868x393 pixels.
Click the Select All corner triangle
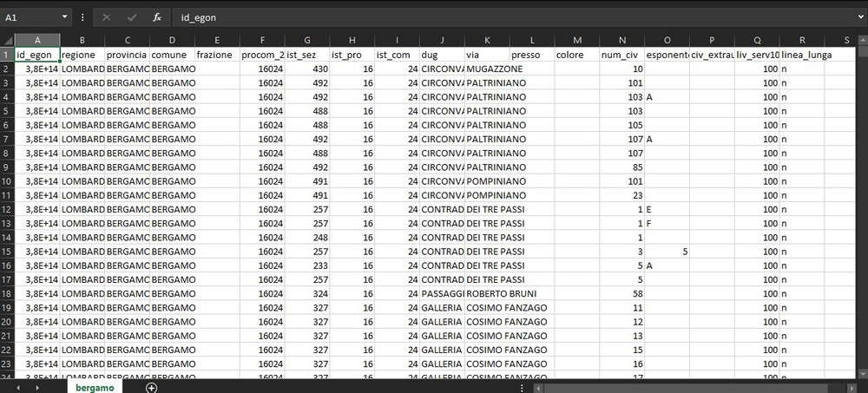(7, 40)
